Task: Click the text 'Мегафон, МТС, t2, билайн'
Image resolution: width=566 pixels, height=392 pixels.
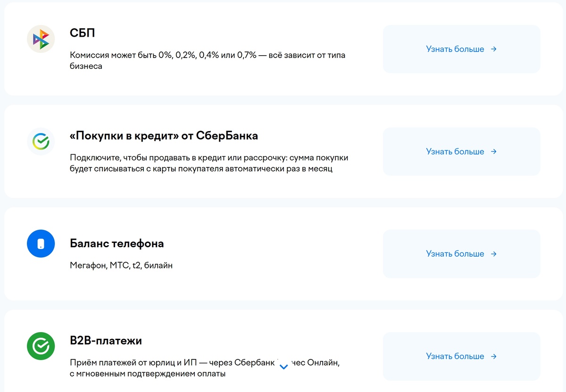Action: click(x=121, y=266)
